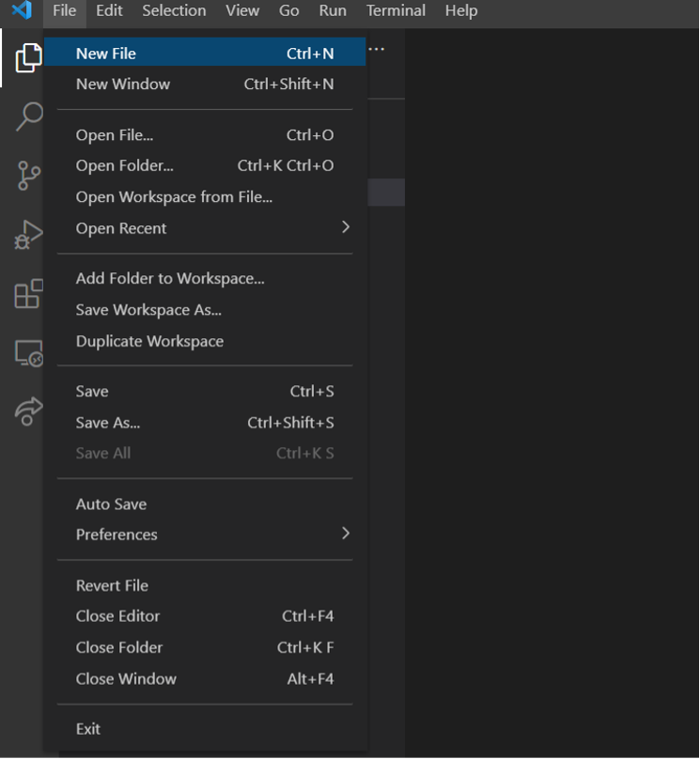Open the Explorer view in activity bar

click(x=28, y=57)
